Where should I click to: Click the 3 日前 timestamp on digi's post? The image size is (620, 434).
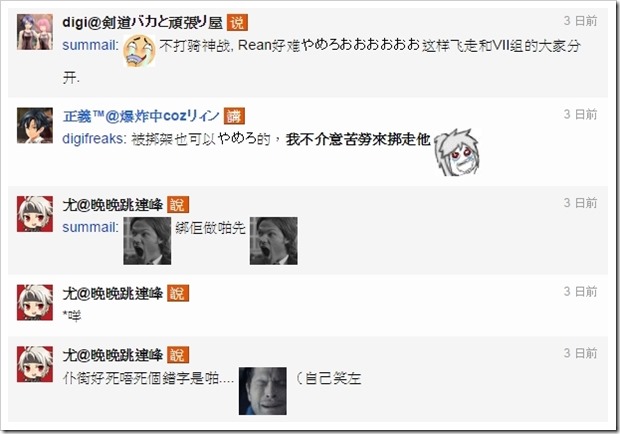coord(580,21)
